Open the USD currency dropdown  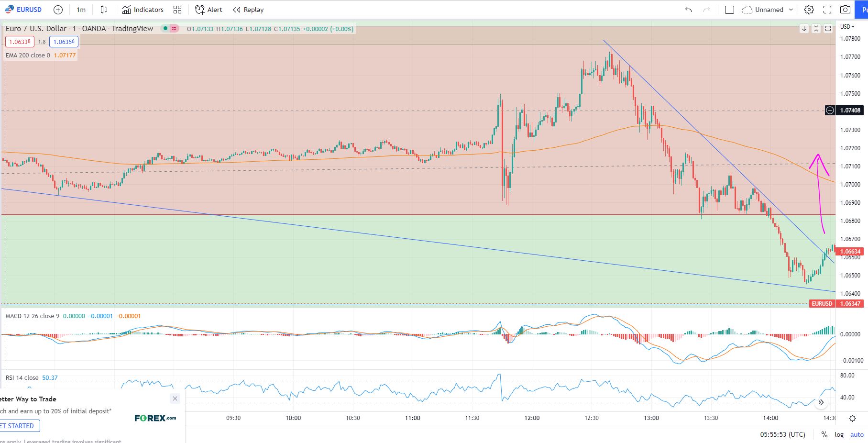(x=846, y=27)
